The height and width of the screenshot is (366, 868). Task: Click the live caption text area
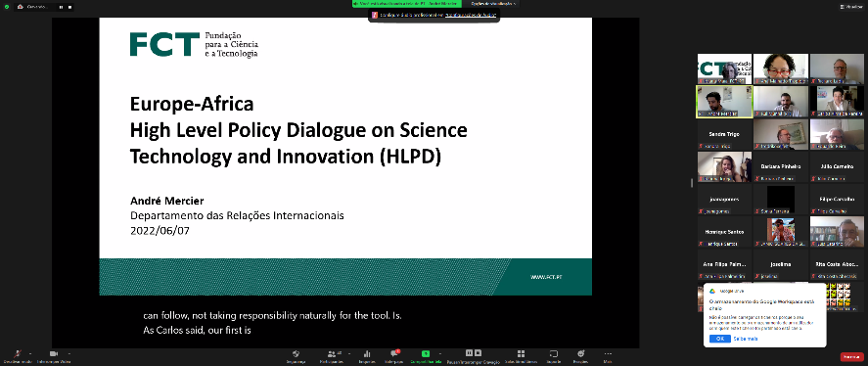pyautogui.click(x=272, y=323)
